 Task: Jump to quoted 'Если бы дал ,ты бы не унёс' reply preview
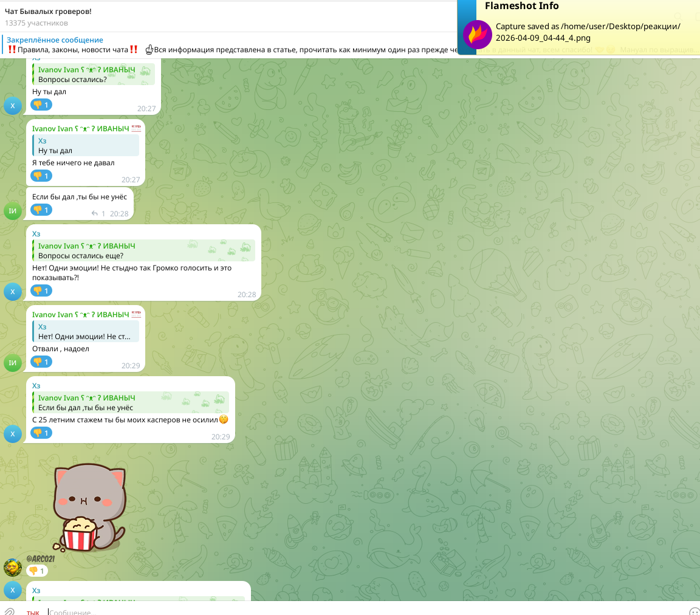(x=131, y=402)
